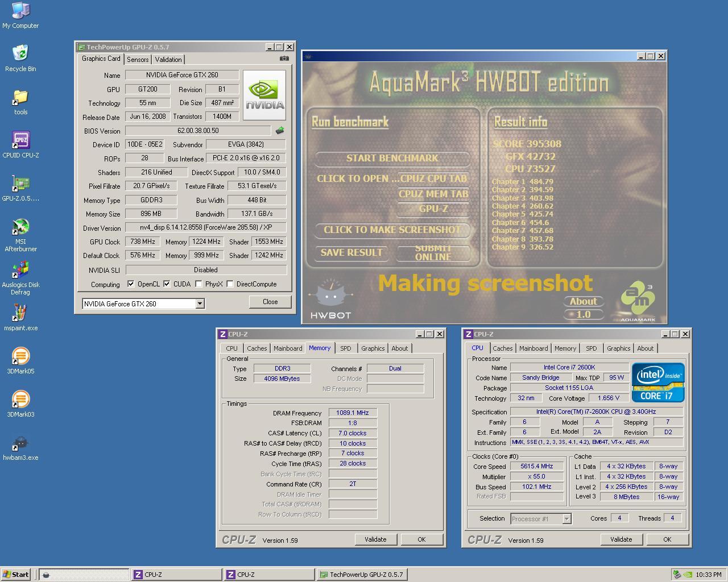728x582 pixels.
Task: Click CLICK TO MAKE SCREENSHOT button
Action: pyautogui.click(x=392, y=230)
